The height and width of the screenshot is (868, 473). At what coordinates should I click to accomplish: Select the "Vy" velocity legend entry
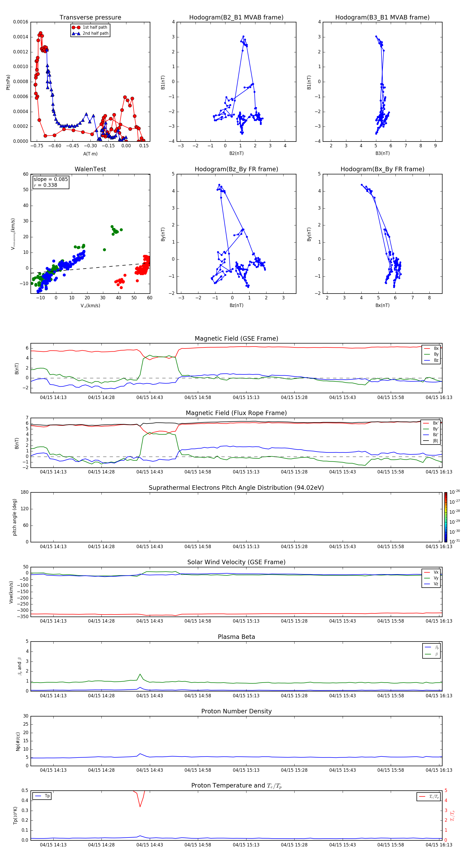pyautogui.click(x=431, y=578)
